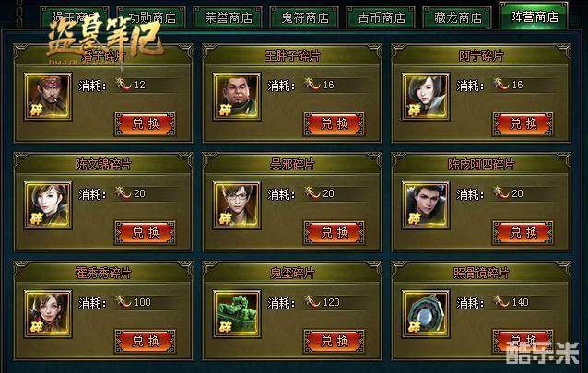Select the 照骨镜 mirror fragment icon
588x373 pixels.
[426, 313]
